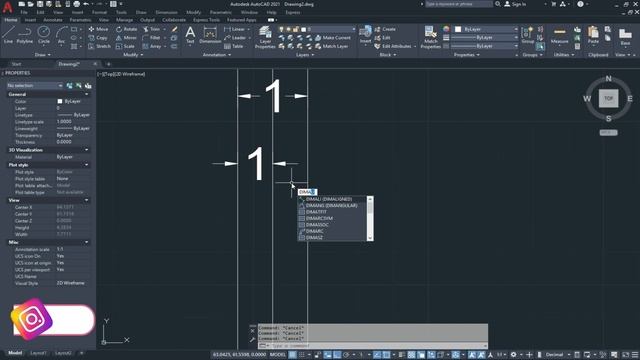Image resolution: width=640 pixels, height=360 pixels.
Task: Click the autocomplete list scrollbar
Action: (370, 218)
